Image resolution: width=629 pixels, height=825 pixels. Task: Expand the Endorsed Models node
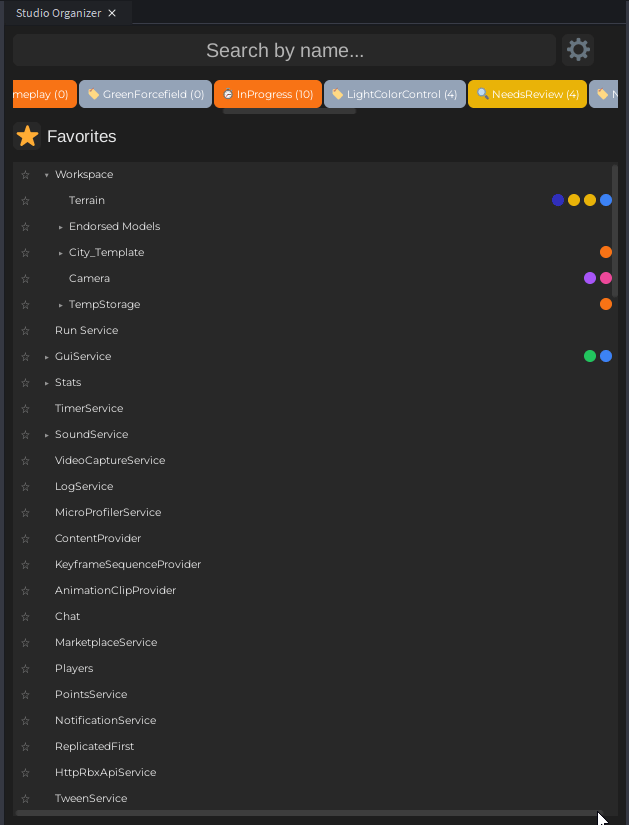click(x=60, y=227)
